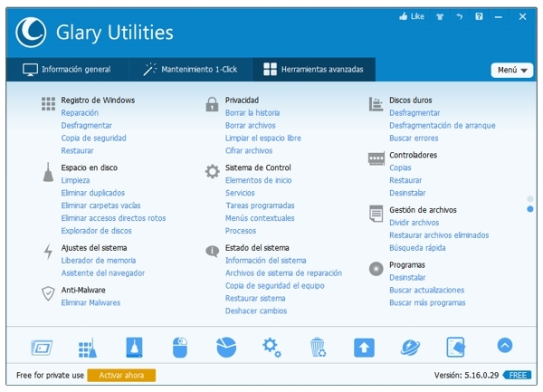Open Liberador de memoria link
The image size is (543, 392).
point(99,261)
